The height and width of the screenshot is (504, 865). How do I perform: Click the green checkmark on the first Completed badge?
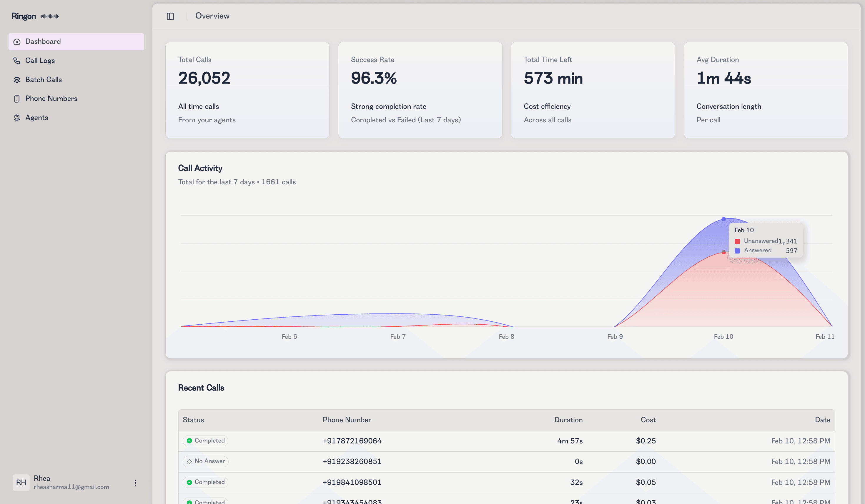tap(189, 440)
